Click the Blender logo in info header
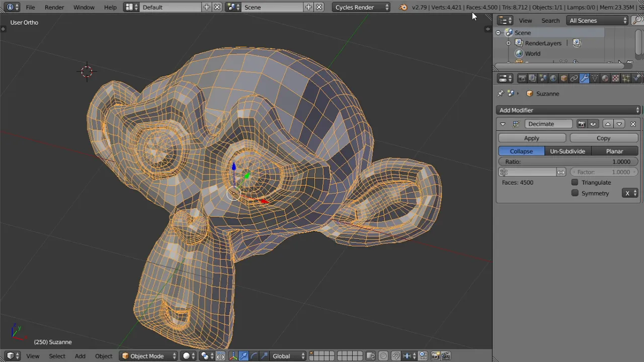Screen dimensions: 644x362 [403, 7]
